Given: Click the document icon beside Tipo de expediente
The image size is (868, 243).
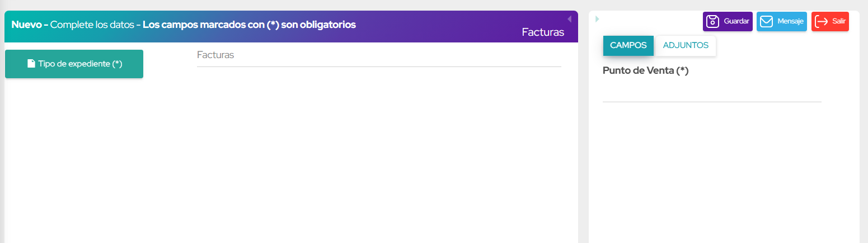Looking at the screenshot, I should pyautogui.click(x=31, y=64).
